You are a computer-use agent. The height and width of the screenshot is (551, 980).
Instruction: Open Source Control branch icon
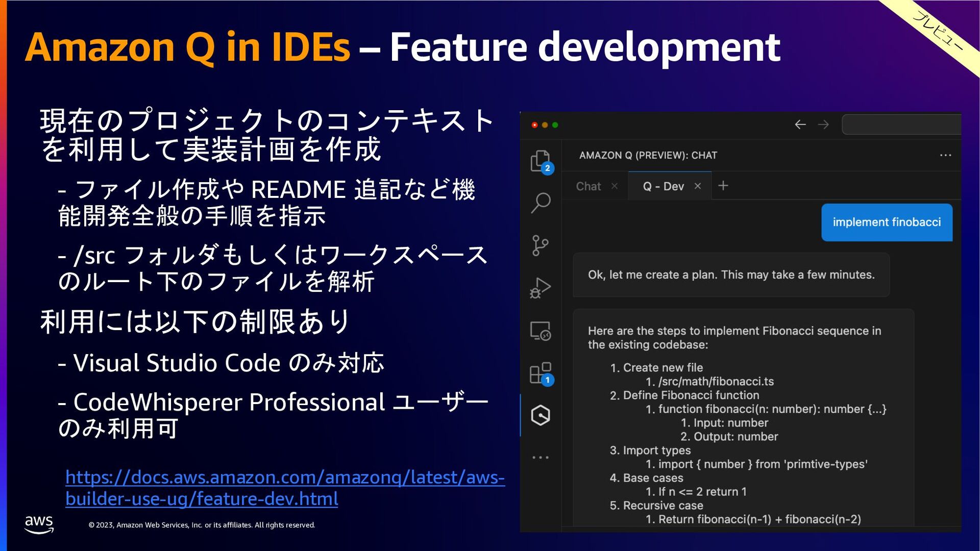540,245
